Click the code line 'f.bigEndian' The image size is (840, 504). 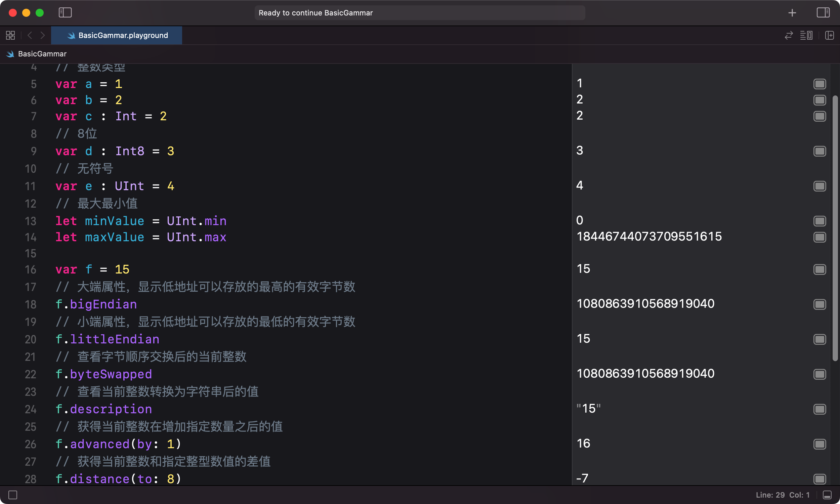tap(96, 304)
